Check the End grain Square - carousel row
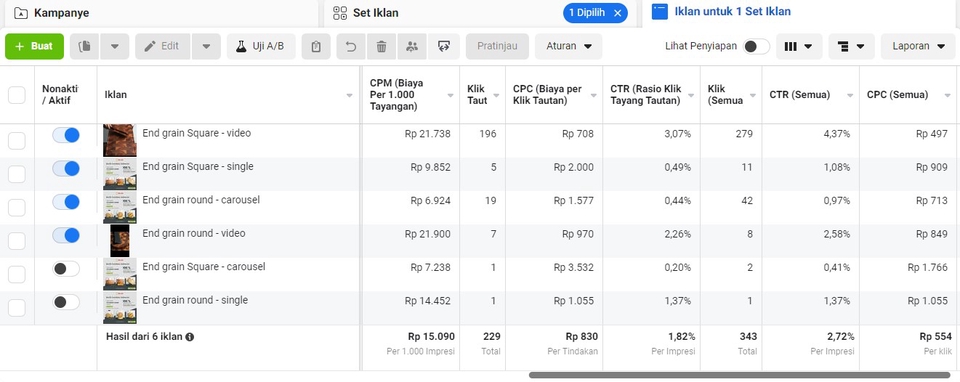 [x=17, y=274]
